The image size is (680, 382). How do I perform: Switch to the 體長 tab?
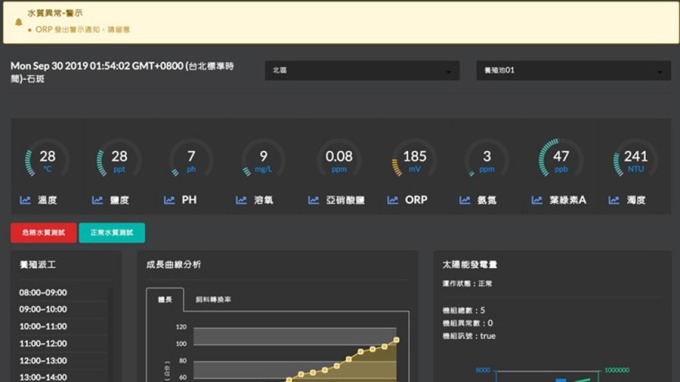[165, 299]
